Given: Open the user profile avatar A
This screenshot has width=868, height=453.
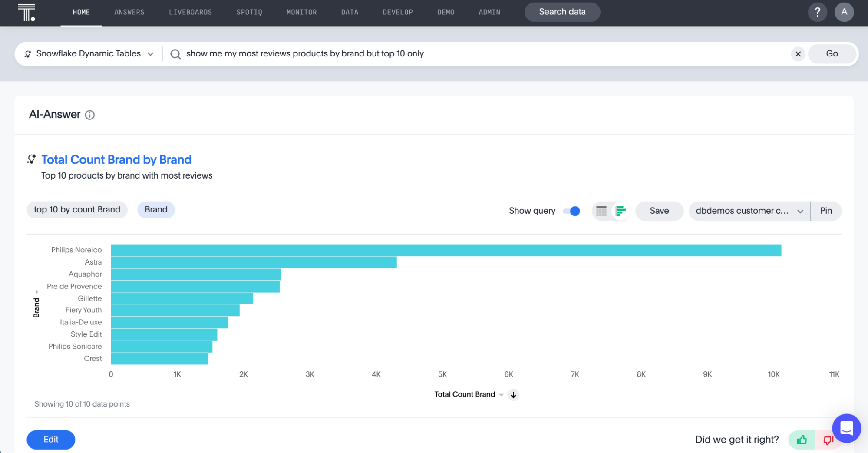Looking at the screenshot, I should click(x=844, y=12).
